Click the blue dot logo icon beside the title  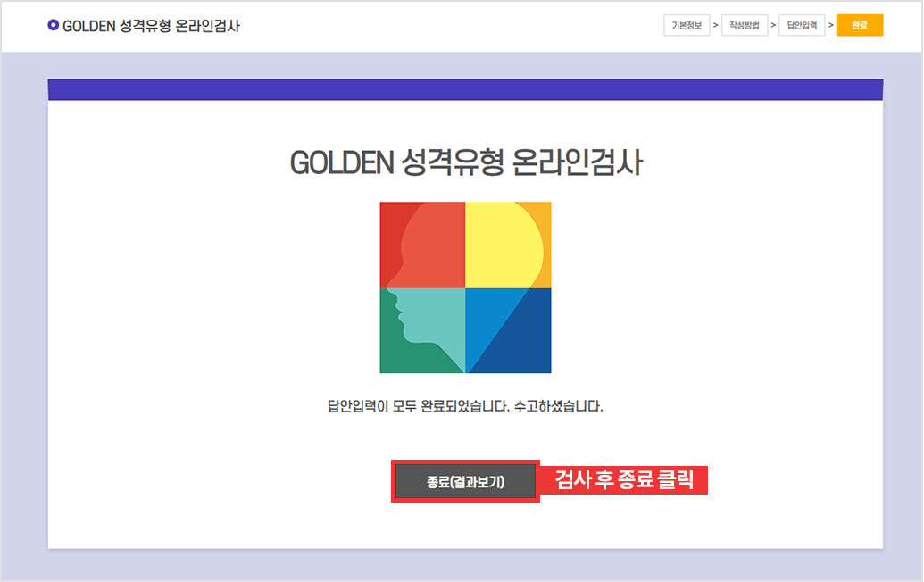click(53, 25)
